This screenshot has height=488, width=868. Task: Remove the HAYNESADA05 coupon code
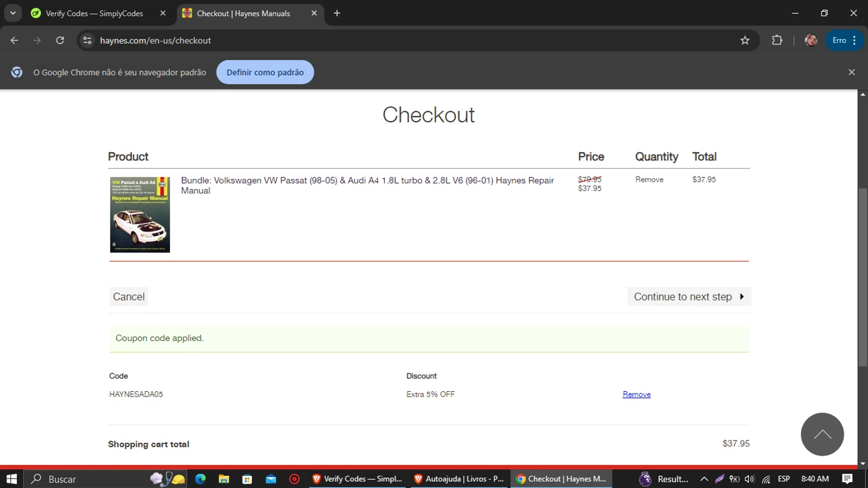[x=637, y=394]
